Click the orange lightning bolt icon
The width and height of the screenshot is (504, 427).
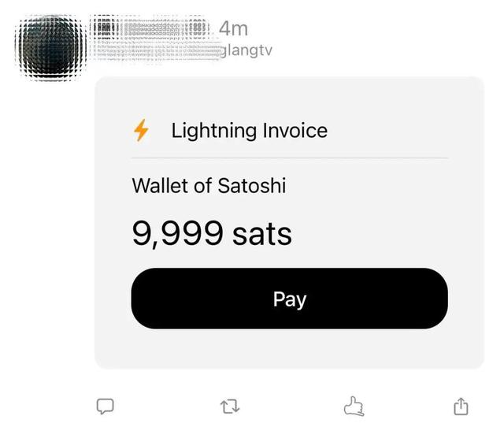[142, 130]
